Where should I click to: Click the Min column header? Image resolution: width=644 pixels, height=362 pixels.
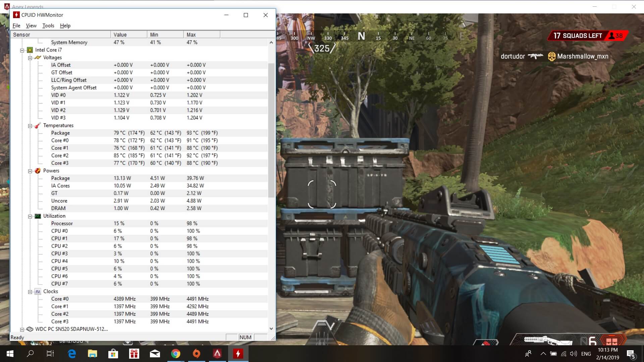(x=165, y=35)
